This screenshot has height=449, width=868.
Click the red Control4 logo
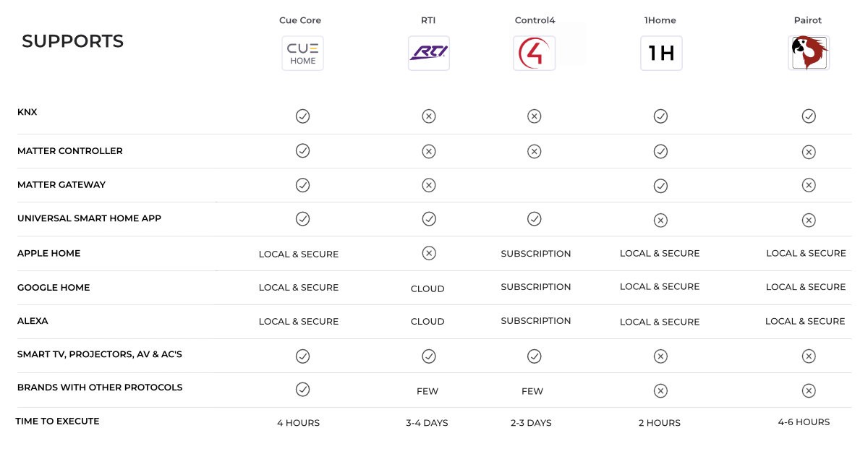pyautogui.click(x=534, y=54)
